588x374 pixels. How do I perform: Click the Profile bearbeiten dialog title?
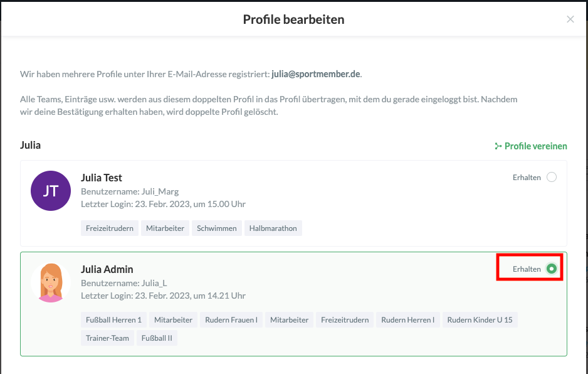[293, 19]
